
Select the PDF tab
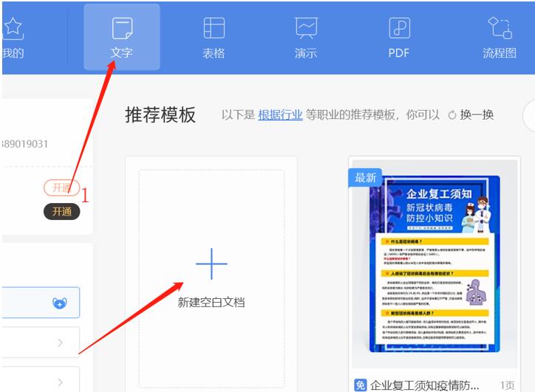click(x=399, y=38)
